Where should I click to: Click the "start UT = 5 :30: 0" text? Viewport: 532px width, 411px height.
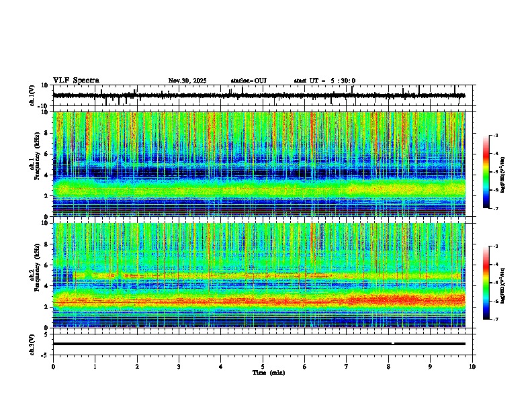[x=324, y=81]
